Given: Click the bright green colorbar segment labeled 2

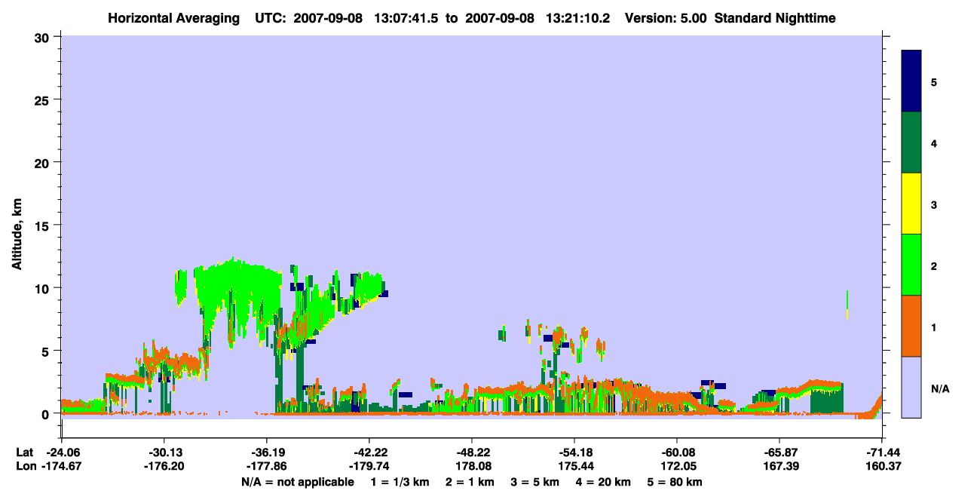Looking at the screenshot, I should [911, 265].
